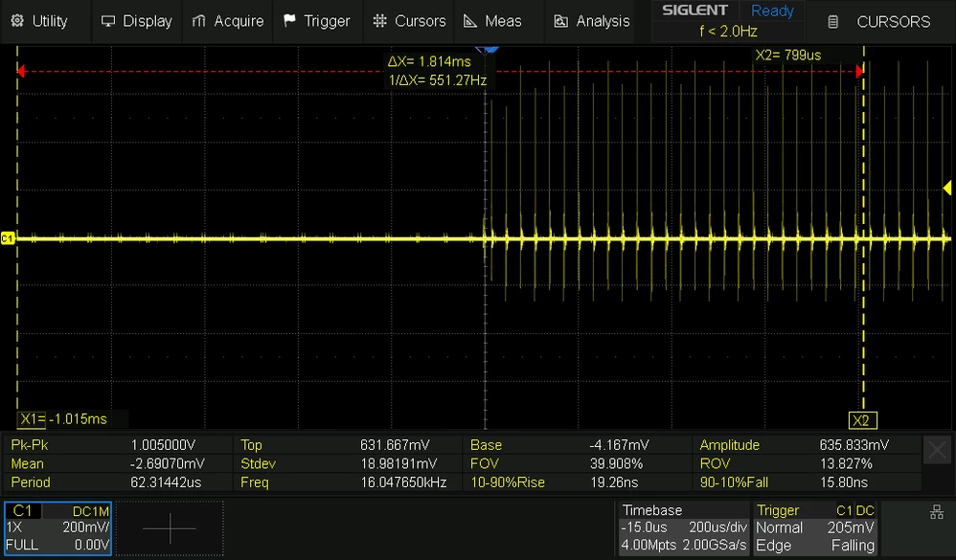This screenshot has height=560, width=956.
Task: Add a channel with plus box
Action: 170,527
